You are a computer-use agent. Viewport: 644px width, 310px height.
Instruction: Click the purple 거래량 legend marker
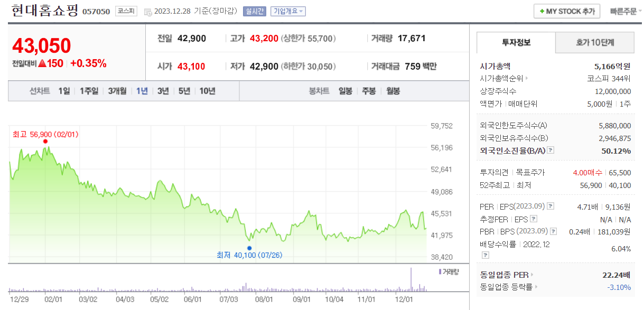(440, 271)
